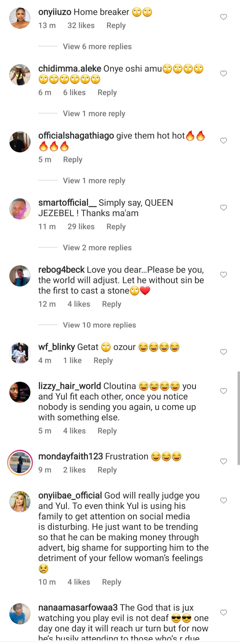Heart smartofficial__'s Queen Jezebel comment
240x644 pixels.
pyautogui.click(x=223, y=208)
